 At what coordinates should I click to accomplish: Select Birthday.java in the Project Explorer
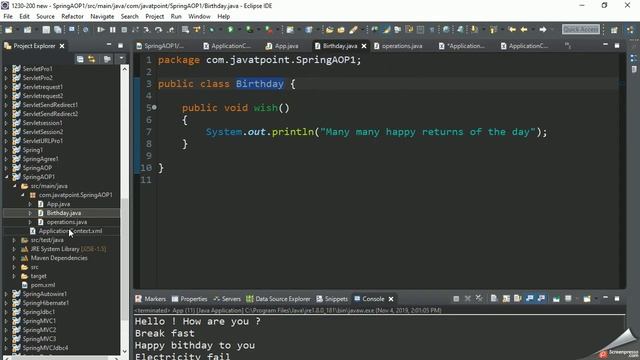pos(64,213)
